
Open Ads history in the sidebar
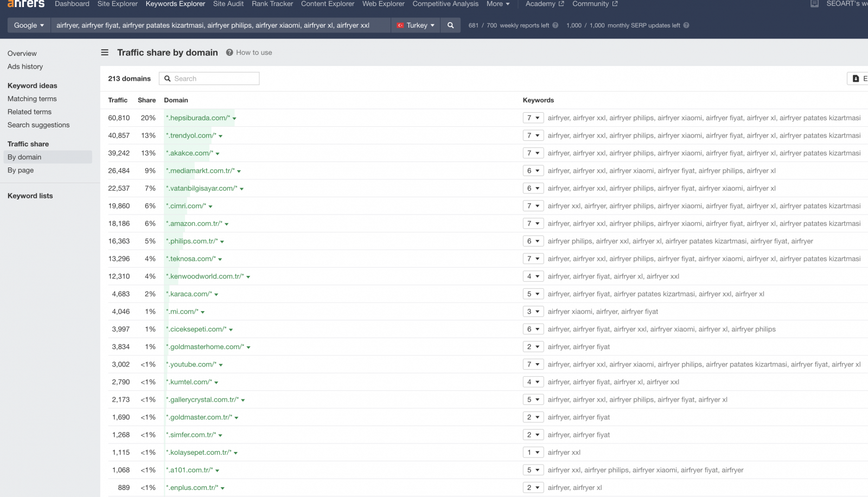point(25,67)
